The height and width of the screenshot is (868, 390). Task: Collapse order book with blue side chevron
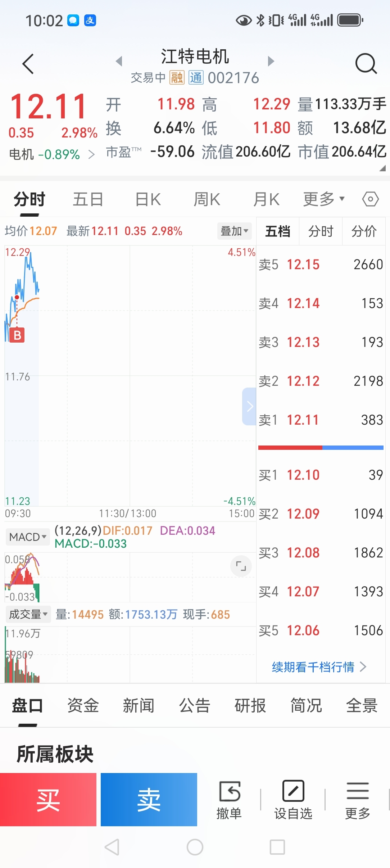point(249,406)
